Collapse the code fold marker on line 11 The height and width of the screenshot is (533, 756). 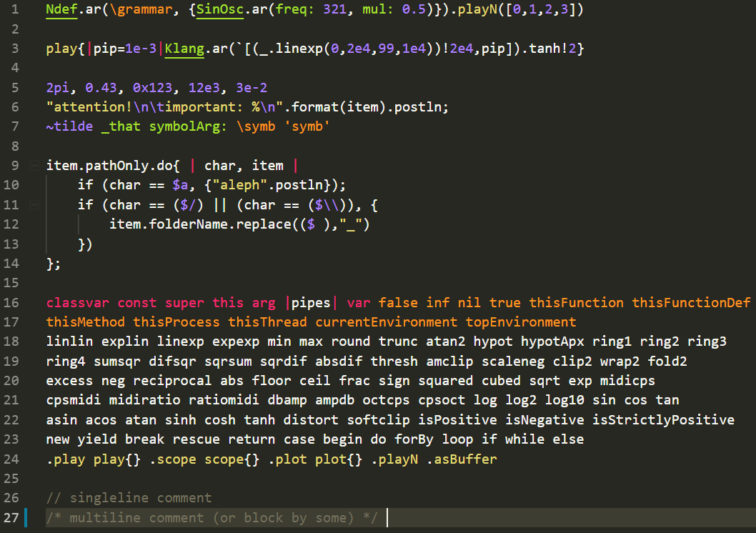[x=34, y=205]
